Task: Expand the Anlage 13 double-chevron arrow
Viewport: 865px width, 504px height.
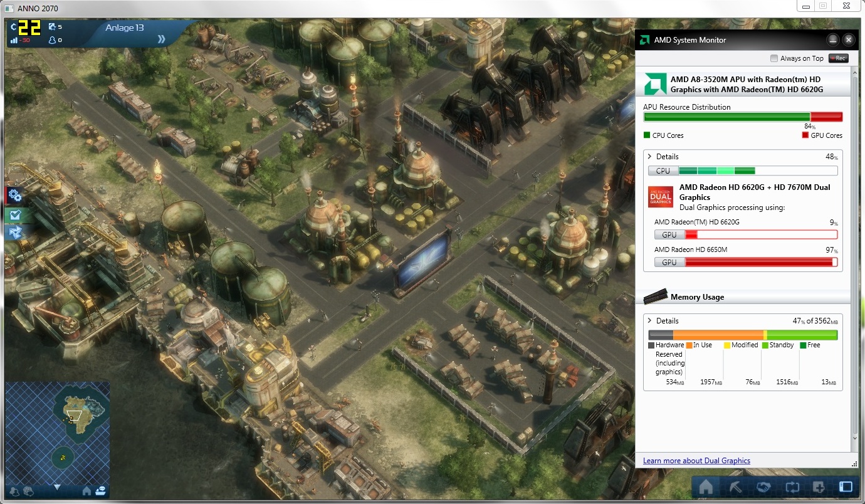Action: [x=162, y=39]
